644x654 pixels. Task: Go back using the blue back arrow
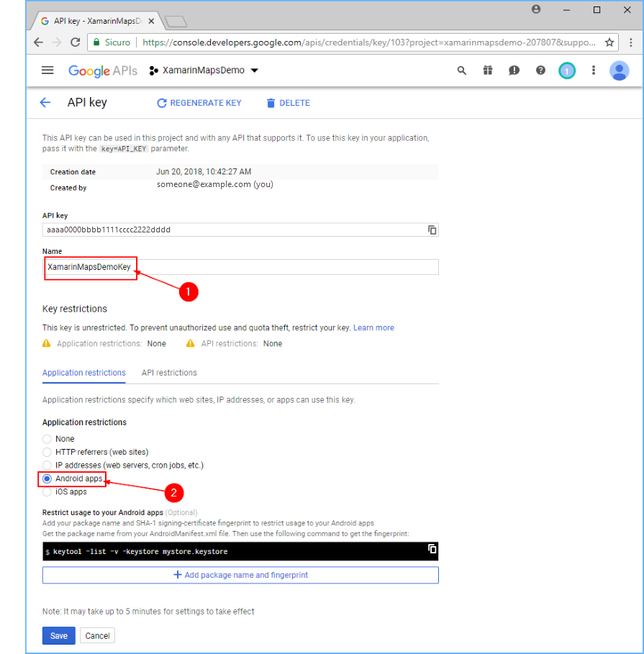point(45,102)
